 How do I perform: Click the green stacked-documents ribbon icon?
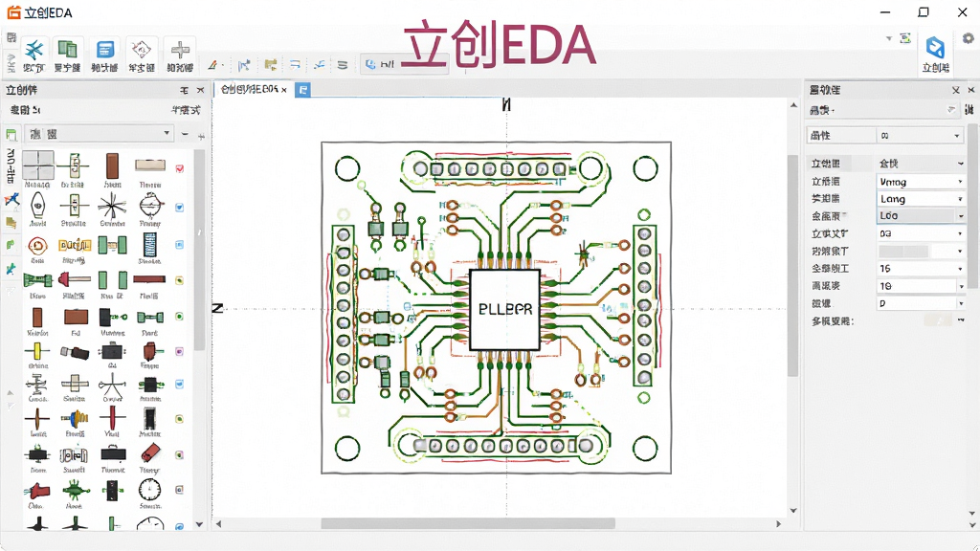pyautogui.click(x=67, y=49)
